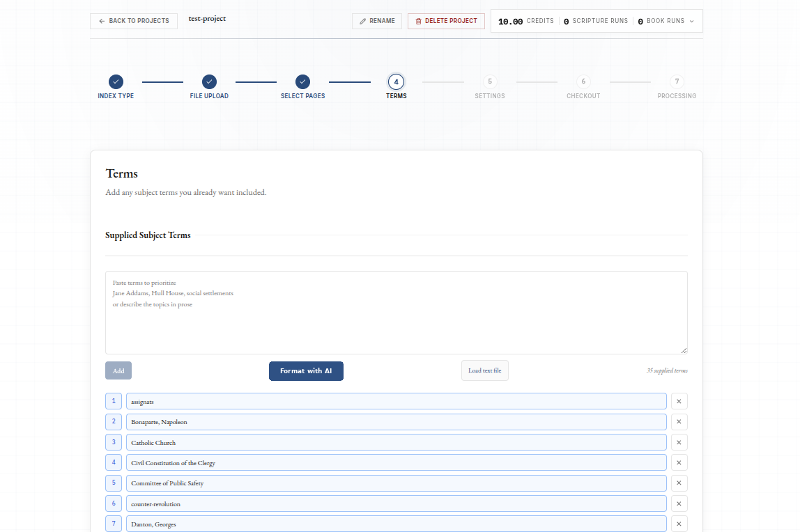Click the Add button
Viewport: 800px width, 532px height.
click(x=118, y=370)
